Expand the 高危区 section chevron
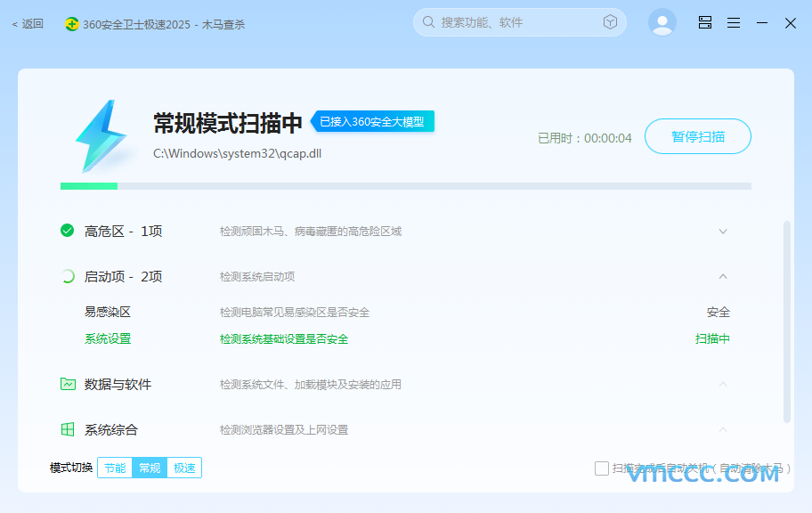Screen dimensions: 812x513 click(723, 232)
